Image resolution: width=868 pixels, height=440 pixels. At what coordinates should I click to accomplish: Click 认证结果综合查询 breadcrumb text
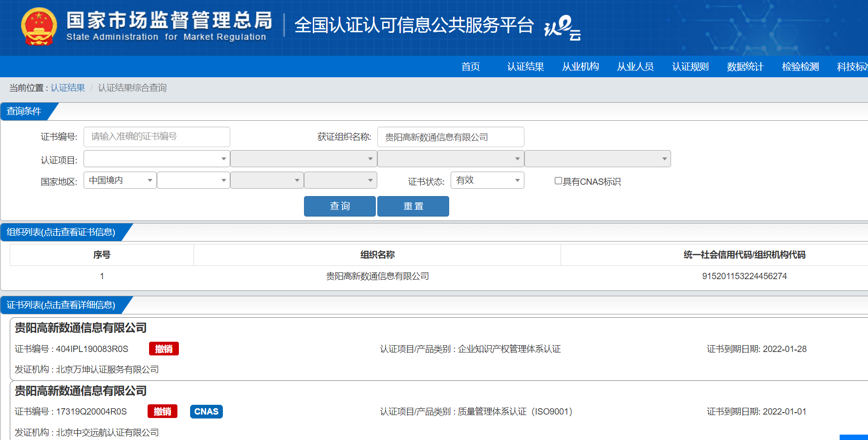pos(132,88)
